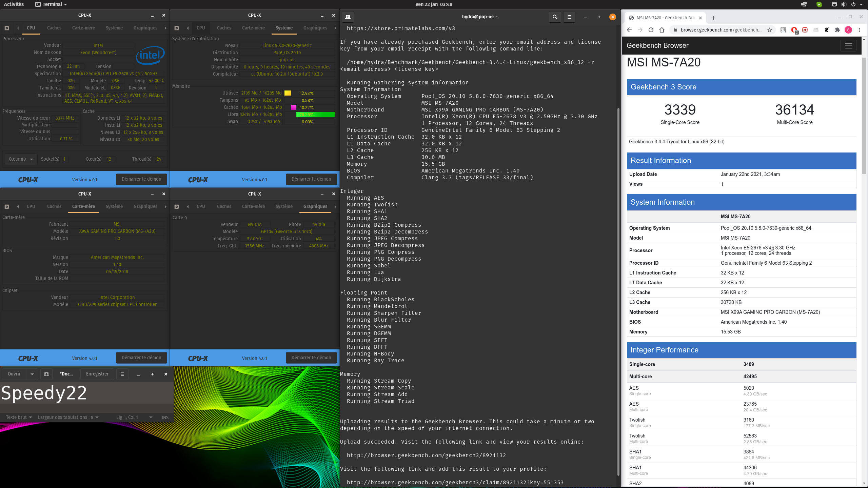The height and width of the screenshot is (488, 868).
Task: Go to browser home page
Action: coord(662,30)
